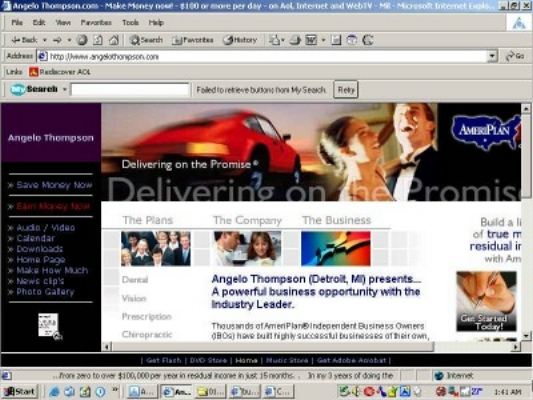Screen dimensions: 533x400
Task: Open the File menu
Action: (x=17, y=22)
